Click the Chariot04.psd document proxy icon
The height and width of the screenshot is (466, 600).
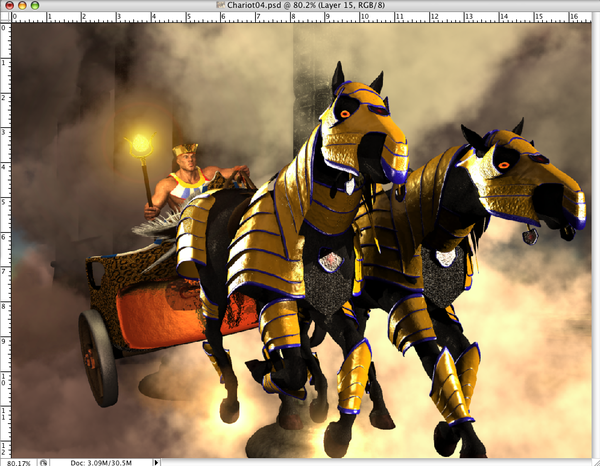[220, 5]
